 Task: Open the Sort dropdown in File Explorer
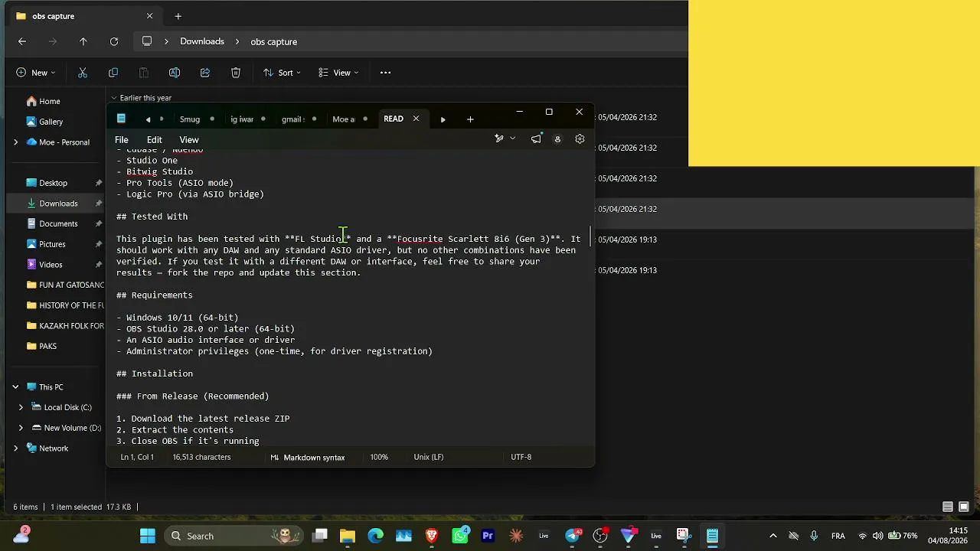[x=282, y=73]
